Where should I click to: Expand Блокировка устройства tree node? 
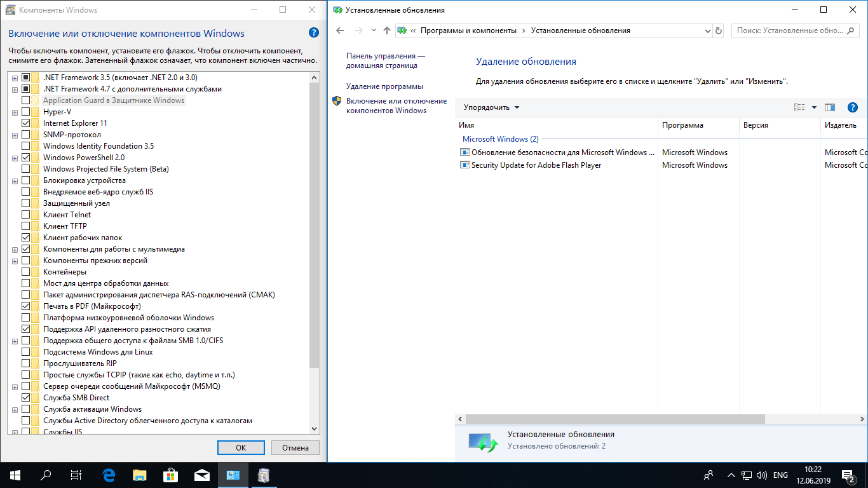pyautogui.click(x=15, y=180)
